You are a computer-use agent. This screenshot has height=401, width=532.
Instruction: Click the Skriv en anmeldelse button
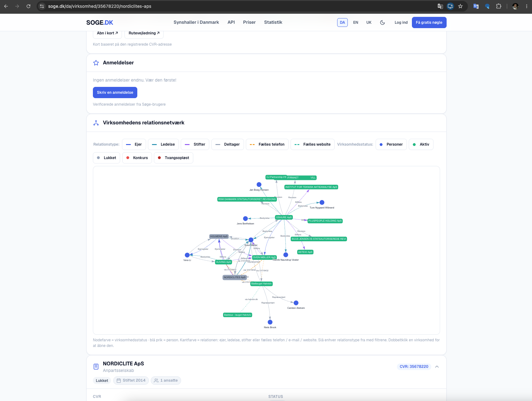[115, 93]
